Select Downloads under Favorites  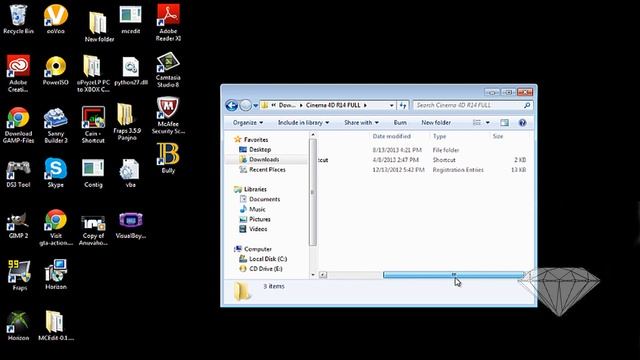pyautogui.click(x=264, y=160)
